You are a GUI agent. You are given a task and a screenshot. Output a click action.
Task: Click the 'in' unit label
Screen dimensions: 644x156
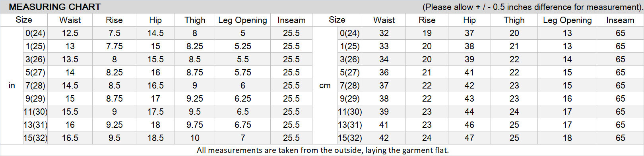point(12,85)
